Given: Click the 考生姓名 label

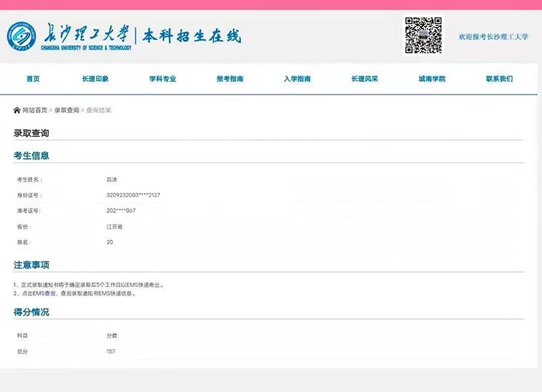Looking at the screenshot, I should [x=30, y=179].
